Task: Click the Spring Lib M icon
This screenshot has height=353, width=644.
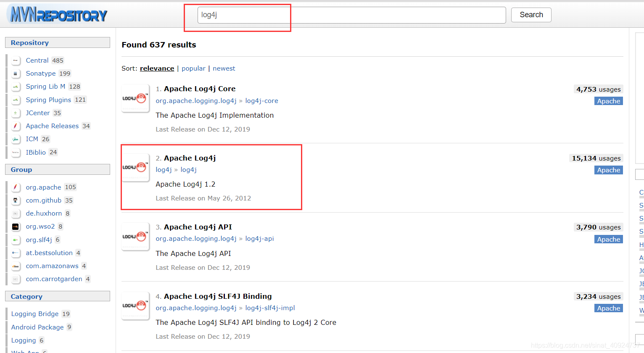Action: [16, 87]
